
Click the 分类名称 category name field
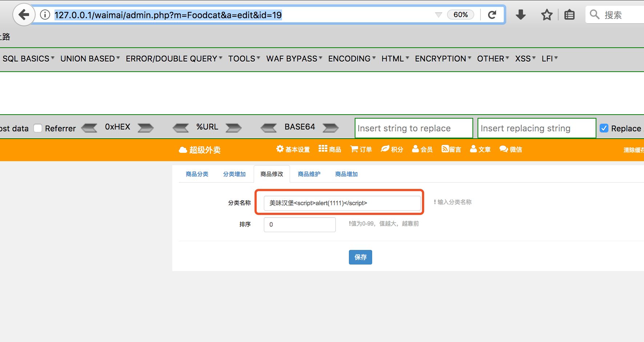point(342,203)
